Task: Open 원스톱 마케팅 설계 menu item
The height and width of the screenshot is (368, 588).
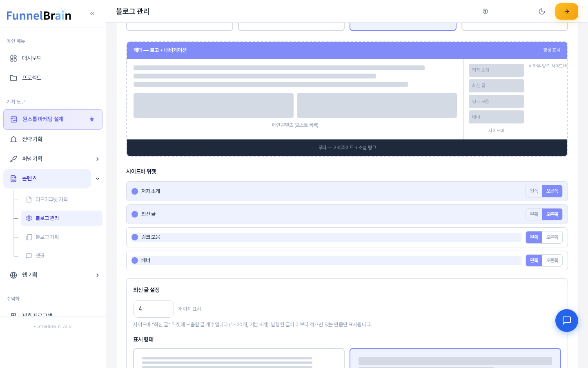Action: click(53, 119)
